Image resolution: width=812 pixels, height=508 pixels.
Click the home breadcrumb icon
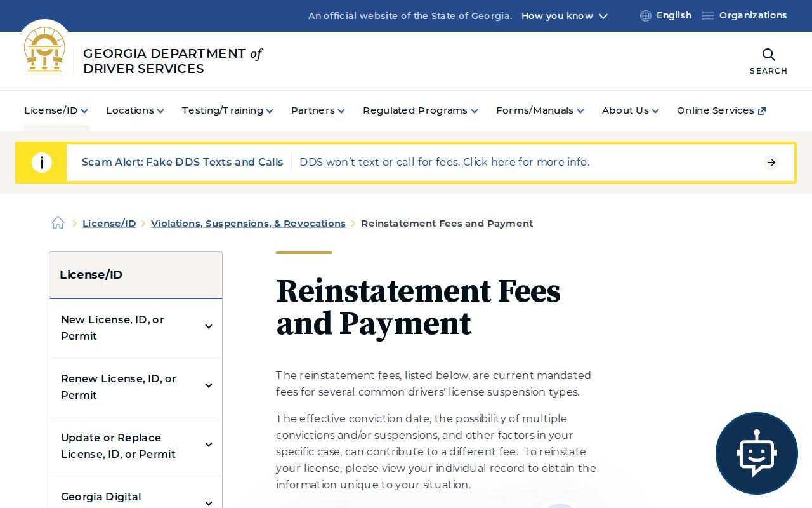(x=58, y=223)
